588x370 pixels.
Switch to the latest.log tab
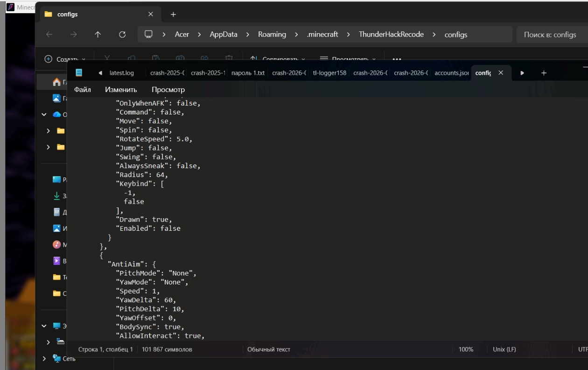121,73
